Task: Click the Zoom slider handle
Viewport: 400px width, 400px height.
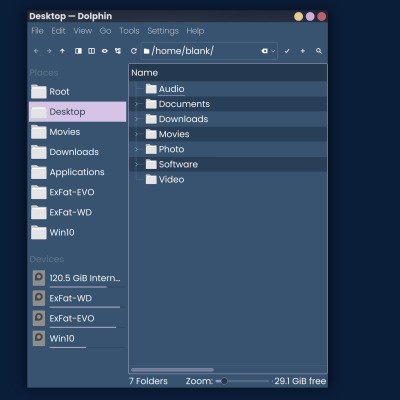Action: coord(224,381)
